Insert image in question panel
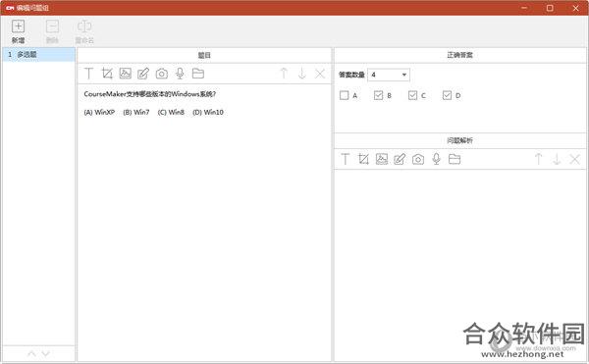589x364 pixels. [125, 74]
